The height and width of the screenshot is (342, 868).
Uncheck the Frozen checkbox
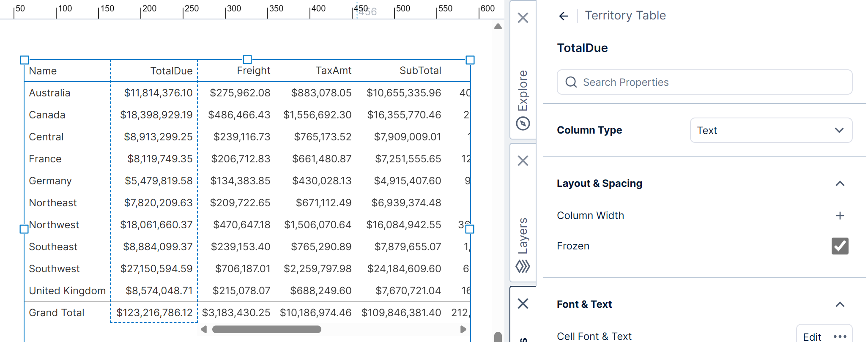840,246
